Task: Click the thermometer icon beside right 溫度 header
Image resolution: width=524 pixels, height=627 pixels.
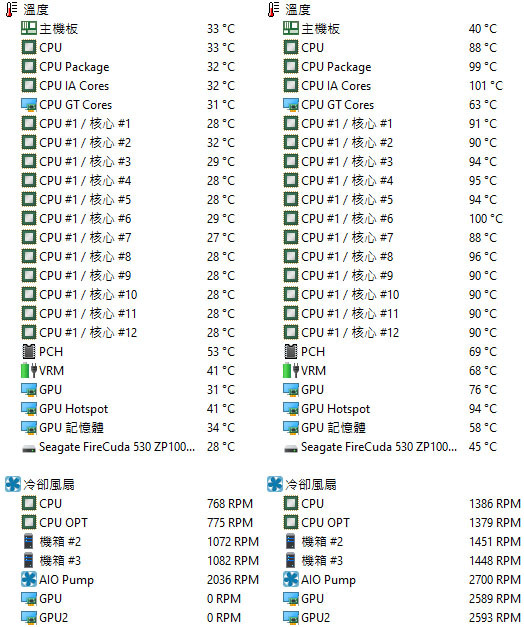Action: click(274, 9)
